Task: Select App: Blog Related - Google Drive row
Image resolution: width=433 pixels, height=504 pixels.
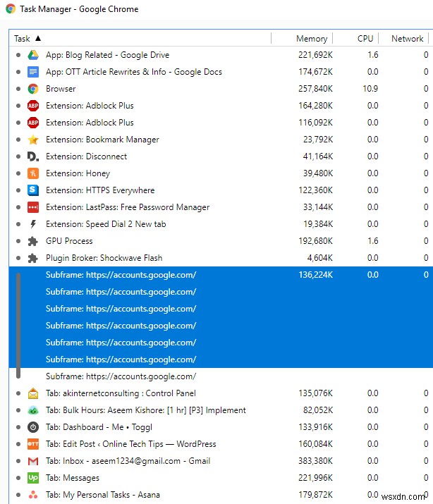Action: click(221, 55)
